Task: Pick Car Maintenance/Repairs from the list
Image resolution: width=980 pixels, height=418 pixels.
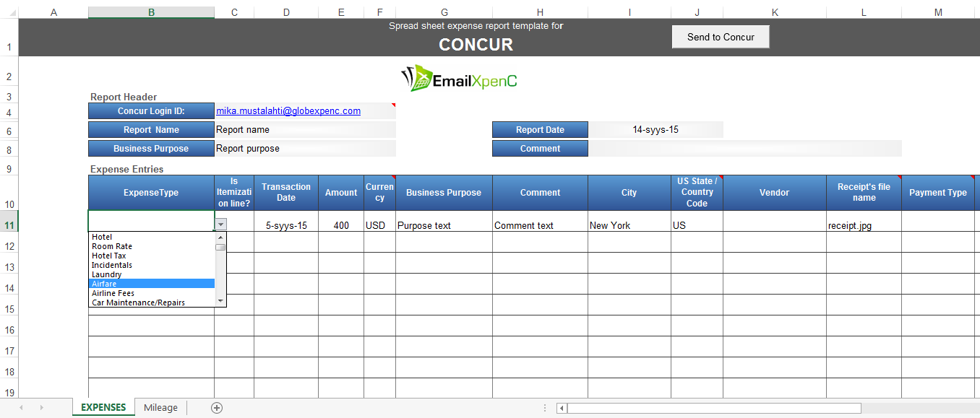Action: point(152,302)
